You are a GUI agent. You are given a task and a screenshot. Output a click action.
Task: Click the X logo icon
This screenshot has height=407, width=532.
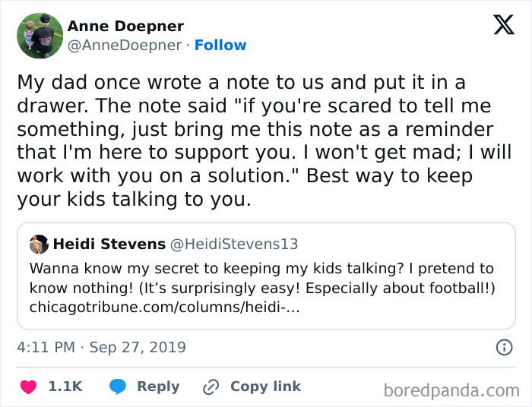click(x=503, y=25)
